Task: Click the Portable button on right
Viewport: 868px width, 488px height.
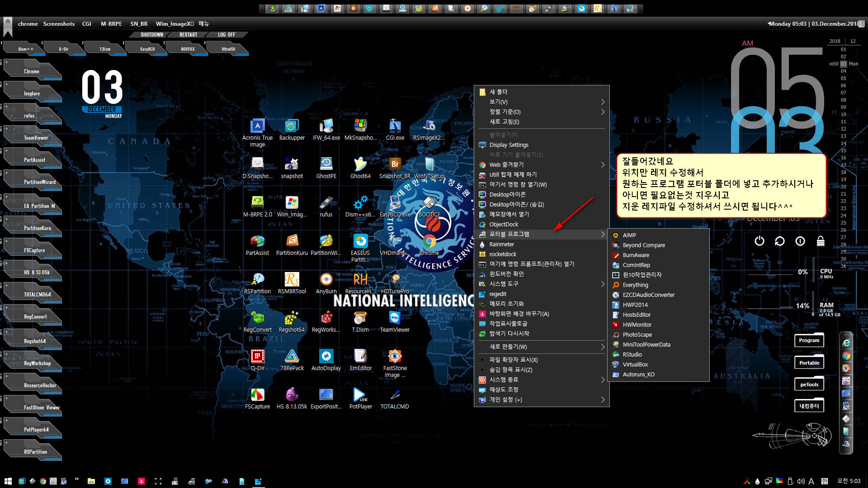Action: 809,362
